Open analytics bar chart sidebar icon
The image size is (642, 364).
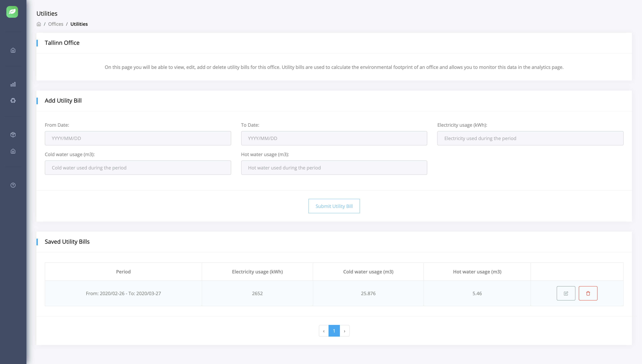[13, 84]
